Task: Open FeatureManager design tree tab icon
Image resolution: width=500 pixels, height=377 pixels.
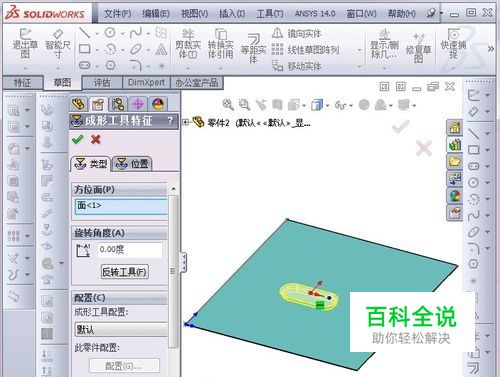Action: coord(78,104)
